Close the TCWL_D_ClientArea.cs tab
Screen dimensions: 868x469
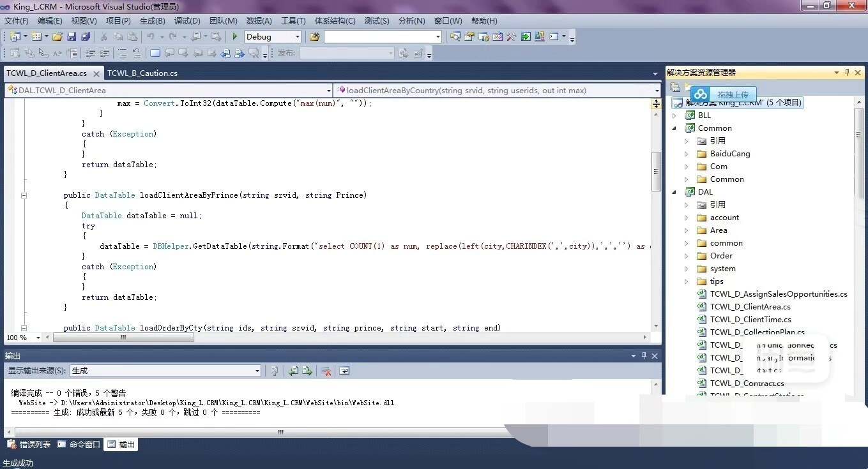click(97, 74)
